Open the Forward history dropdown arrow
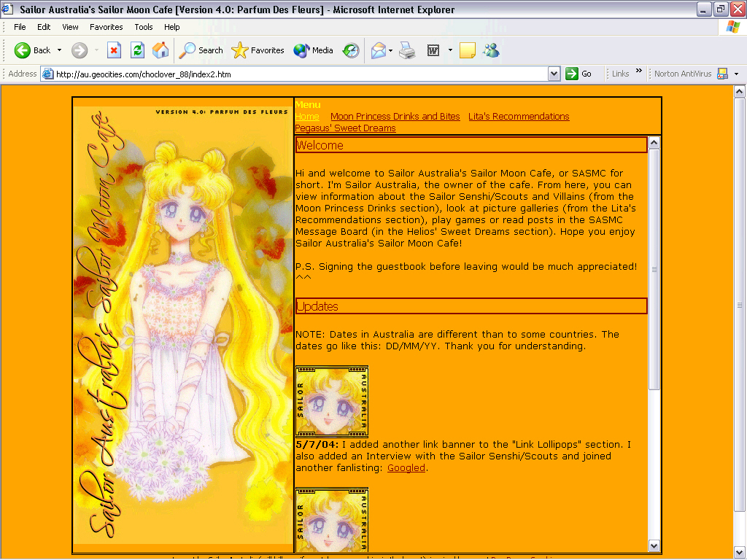The height and width of the screenshot is (560, 747). (96, 50)
